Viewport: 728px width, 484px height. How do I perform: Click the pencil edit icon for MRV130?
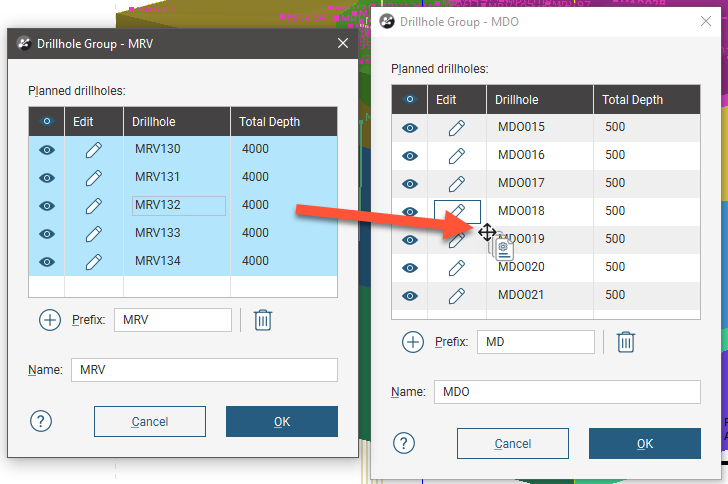[x=94, y=149]
